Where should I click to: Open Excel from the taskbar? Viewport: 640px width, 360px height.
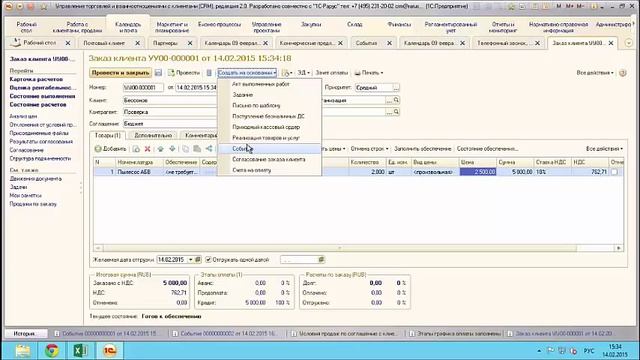80,351
